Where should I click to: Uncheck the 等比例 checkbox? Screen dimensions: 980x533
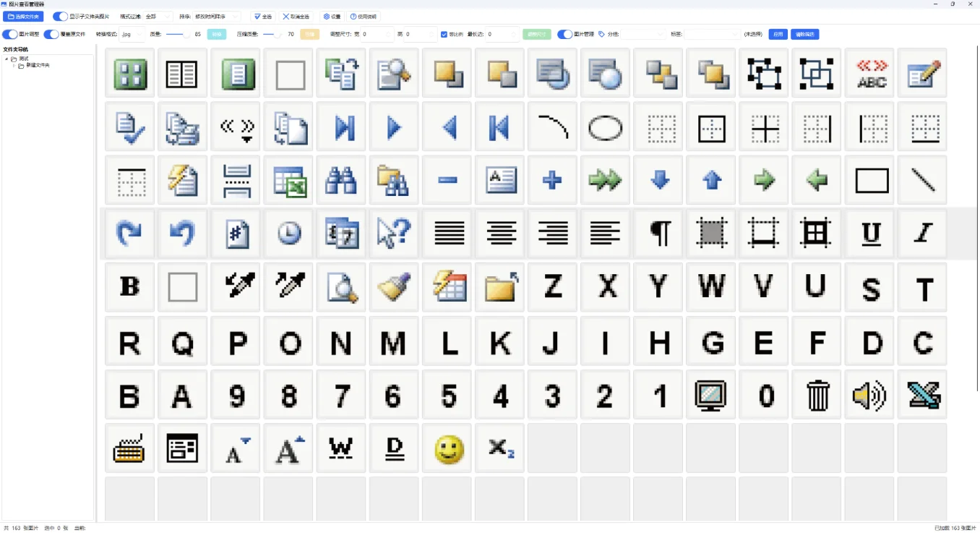(x=444, y=34)
